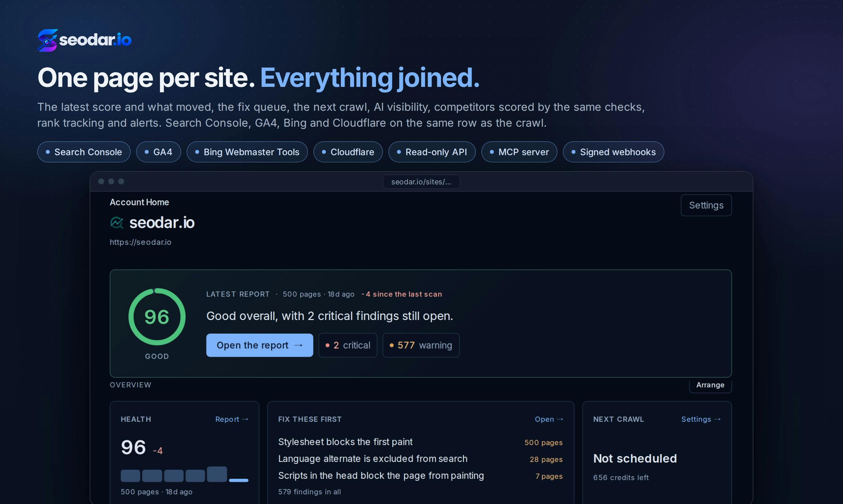Click the 'Good overall' summary sentence
This screenshot has width=843, height=504.
click(330, 316)
